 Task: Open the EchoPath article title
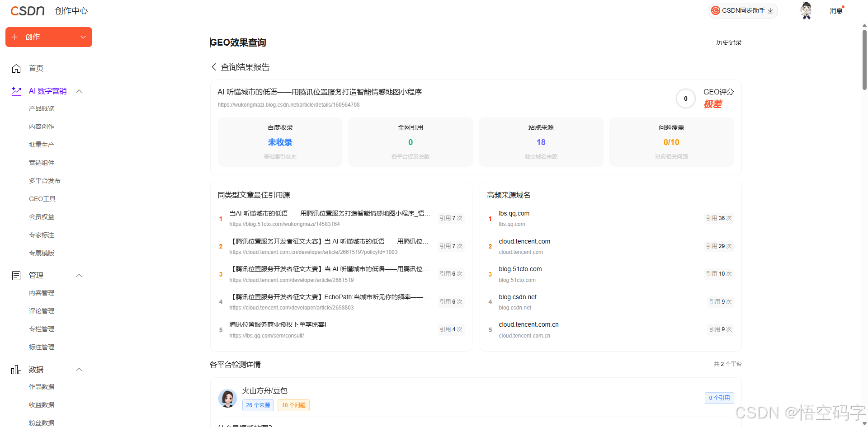[x=329, y=297]
